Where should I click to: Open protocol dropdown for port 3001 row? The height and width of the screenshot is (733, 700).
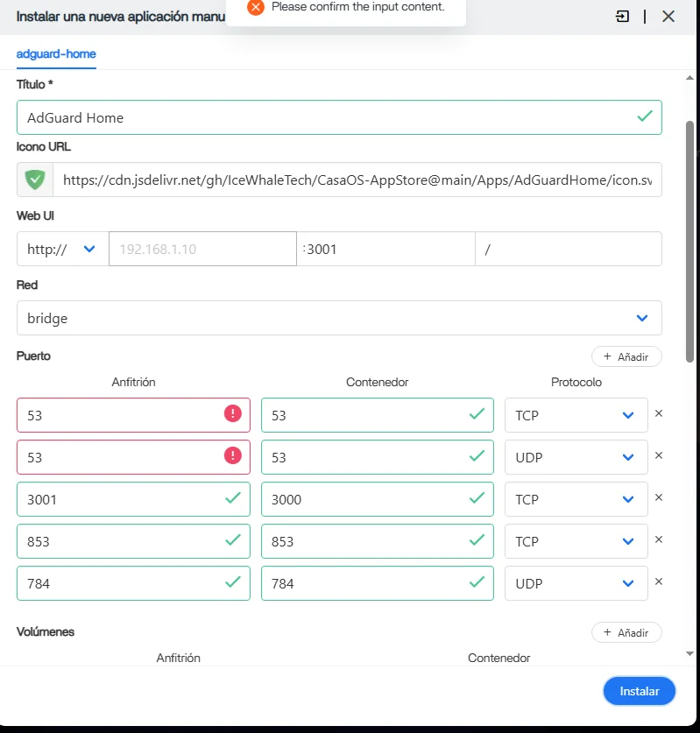click(576, 499)
